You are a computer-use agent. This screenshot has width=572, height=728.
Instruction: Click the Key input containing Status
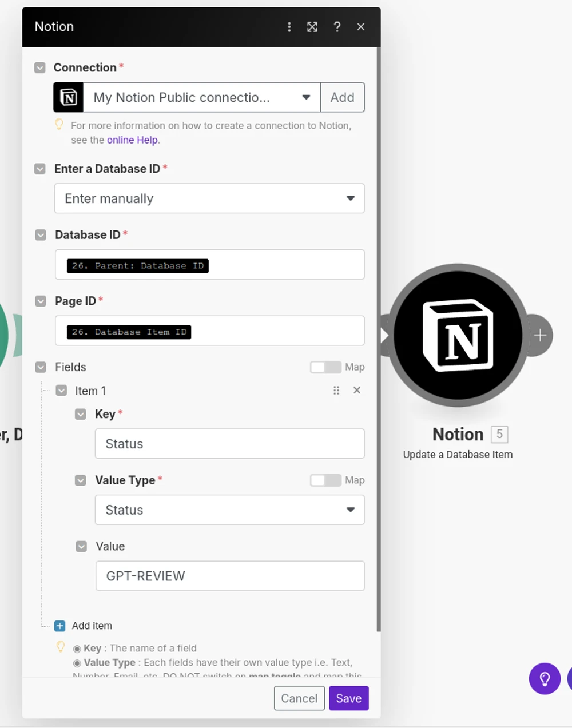point(229,444)
